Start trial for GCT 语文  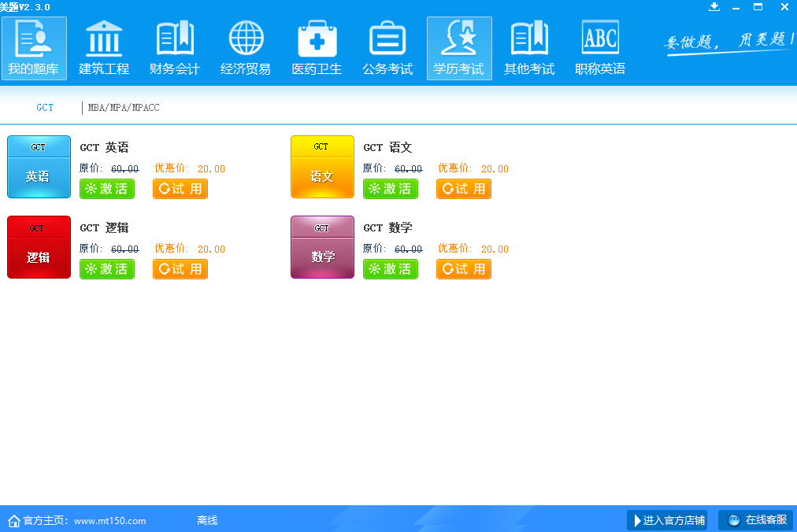click(x=464, y=189)
